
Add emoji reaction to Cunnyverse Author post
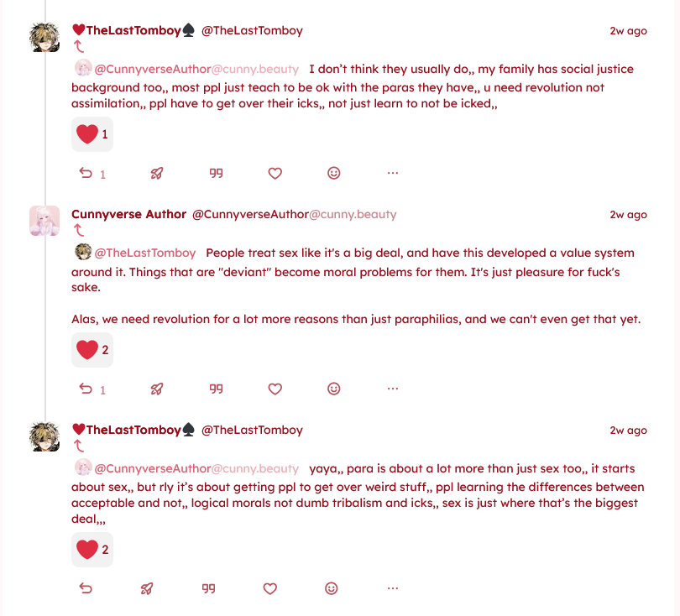(333, 389)
